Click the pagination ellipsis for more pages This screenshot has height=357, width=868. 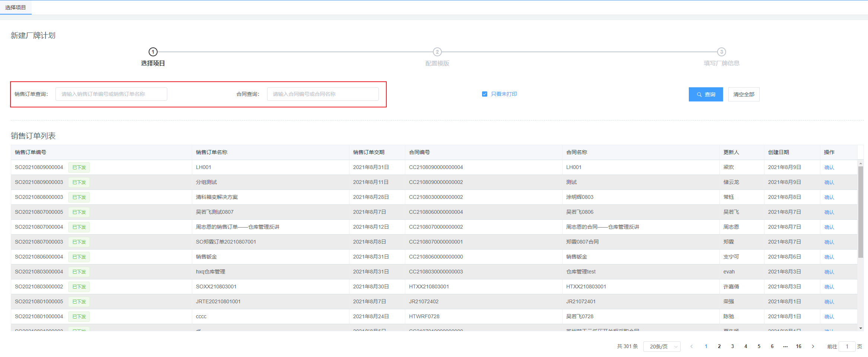point(785,347)
